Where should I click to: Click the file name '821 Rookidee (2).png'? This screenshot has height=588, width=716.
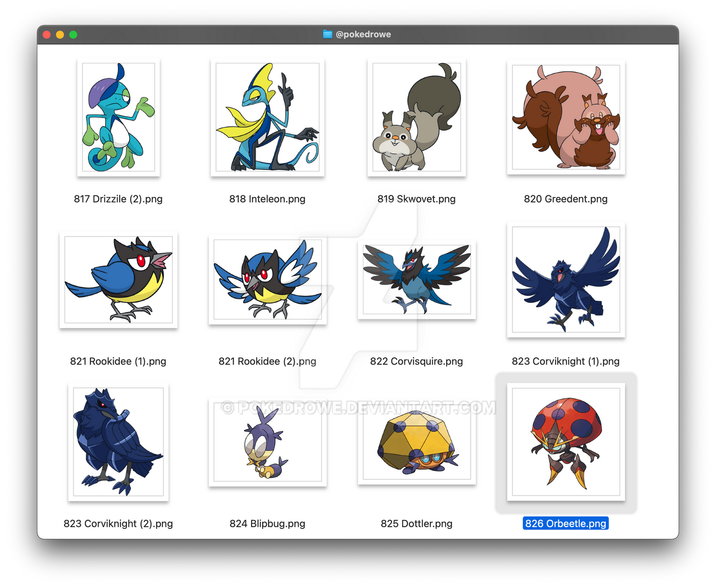[x=267, y=361]
